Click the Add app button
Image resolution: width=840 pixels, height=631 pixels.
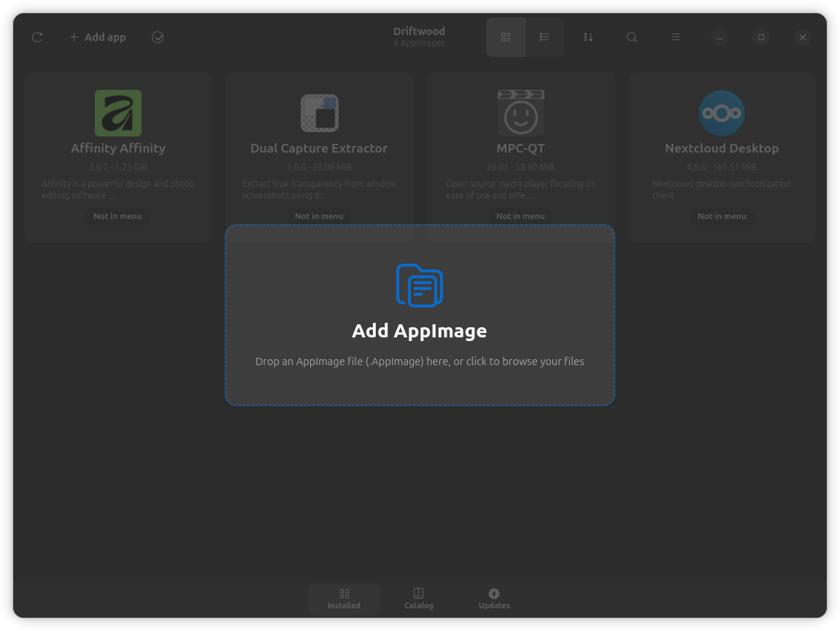[x=98, y=37]
